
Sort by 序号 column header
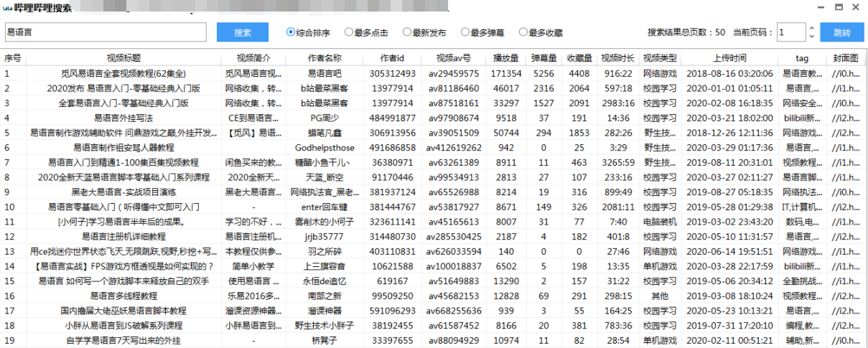point(13,58)
